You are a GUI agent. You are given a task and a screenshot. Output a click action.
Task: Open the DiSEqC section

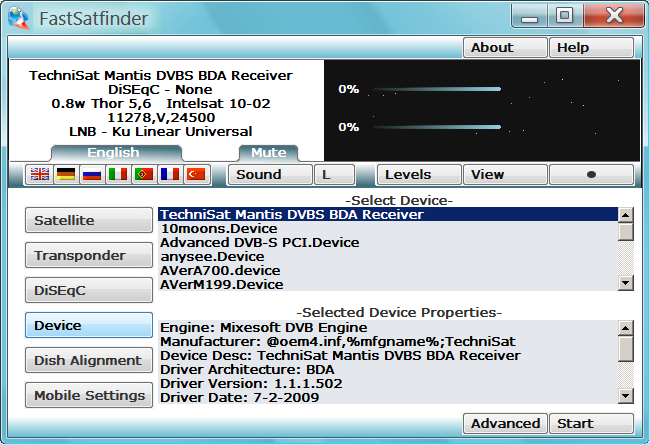(x=89, y=290)
